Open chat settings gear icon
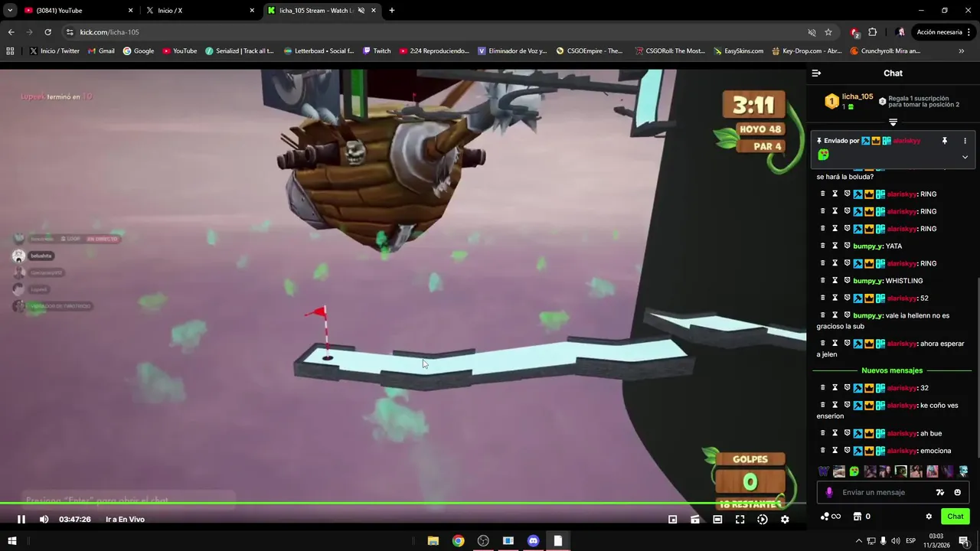This screenshot has width=980, height=551. (x=929, y=517)
